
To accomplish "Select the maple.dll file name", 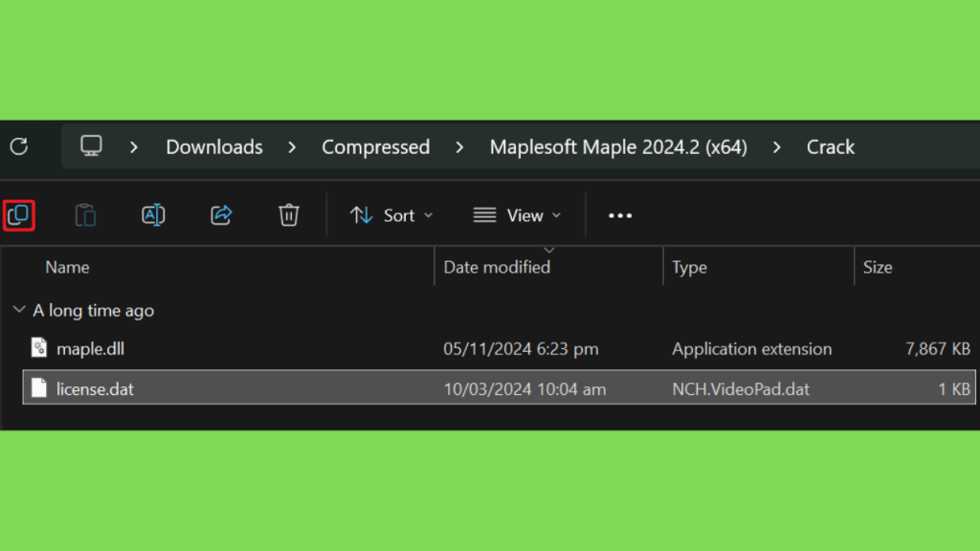I will 90,348.
